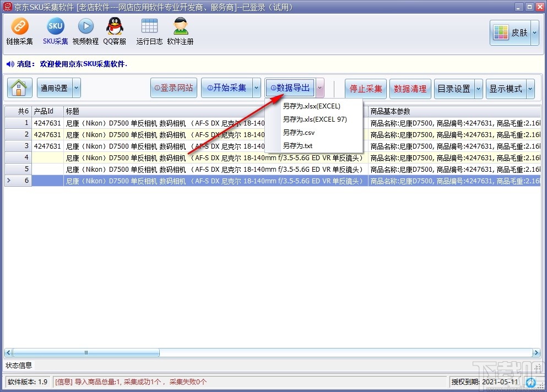Viewport: 547px width, 392px height.
Task: Click the 皮肤 skin button
Action: [x=511, y=33]
